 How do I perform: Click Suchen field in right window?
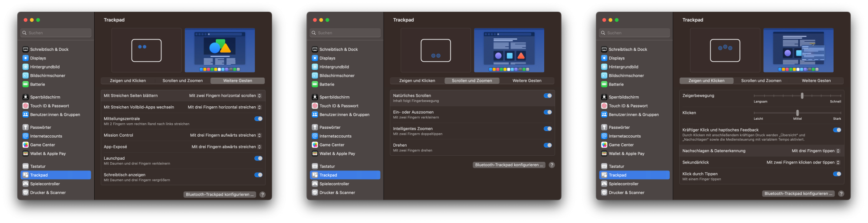click(635, 33)
